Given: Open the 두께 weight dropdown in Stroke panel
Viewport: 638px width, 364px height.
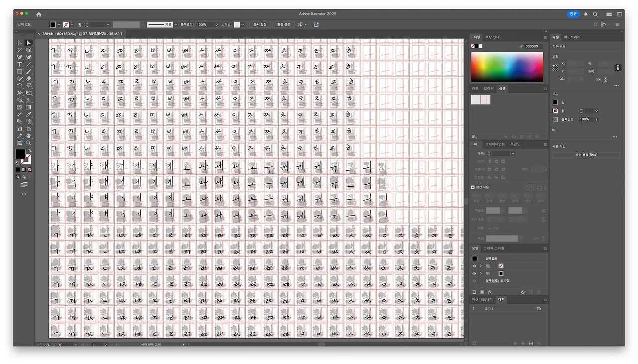Looking at the screenshot, I should coord(513,153).
